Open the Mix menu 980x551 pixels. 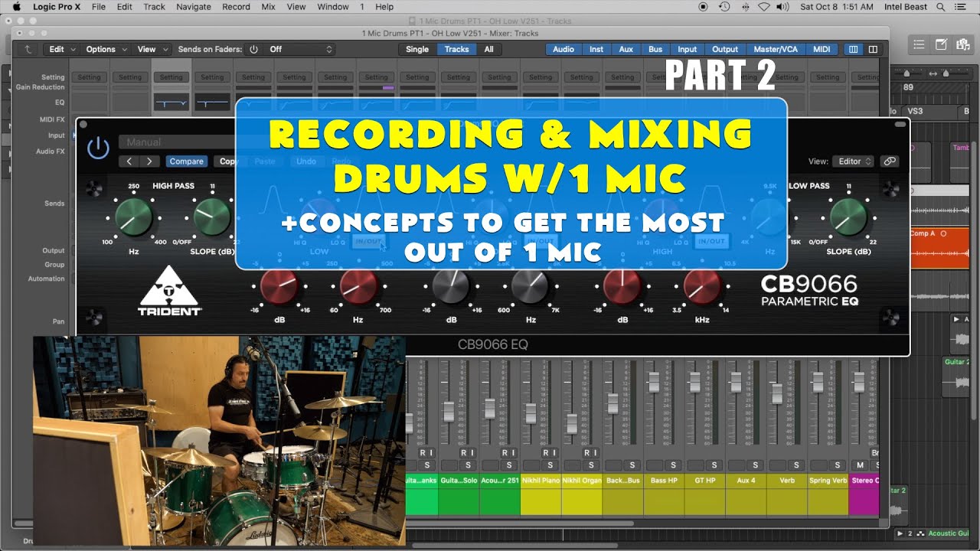(268, 7)
